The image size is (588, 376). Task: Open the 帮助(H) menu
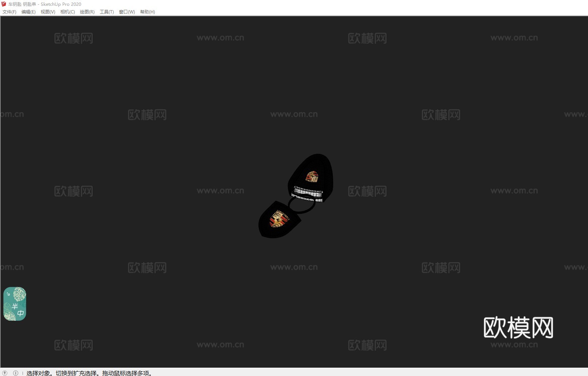147,12
